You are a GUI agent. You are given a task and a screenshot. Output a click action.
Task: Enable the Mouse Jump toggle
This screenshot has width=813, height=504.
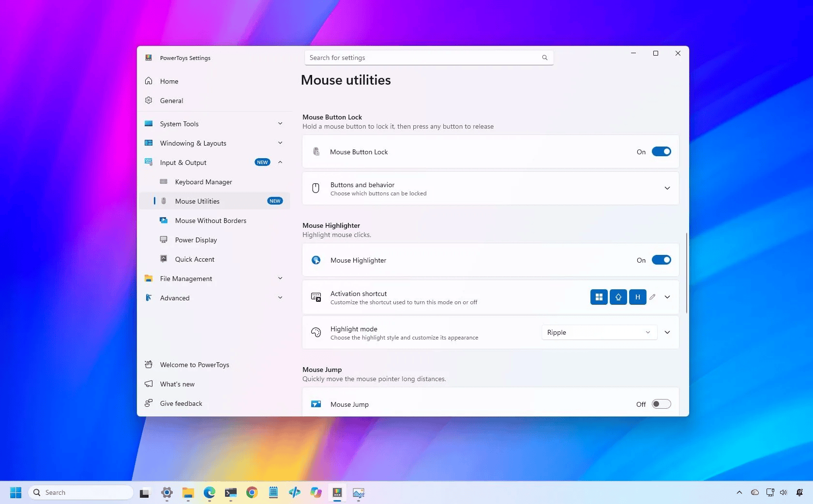pyautogui.click(x=661, y=404)
